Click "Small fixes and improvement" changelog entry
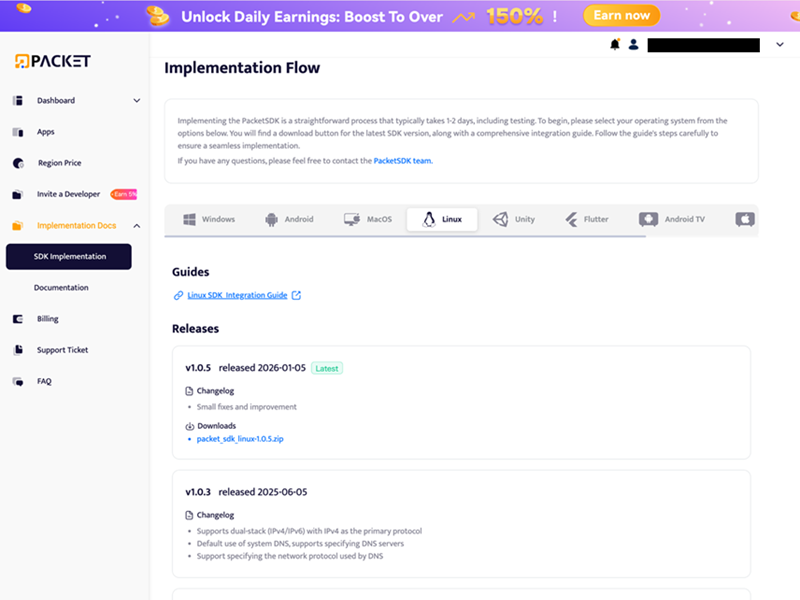 coord(246,407)
